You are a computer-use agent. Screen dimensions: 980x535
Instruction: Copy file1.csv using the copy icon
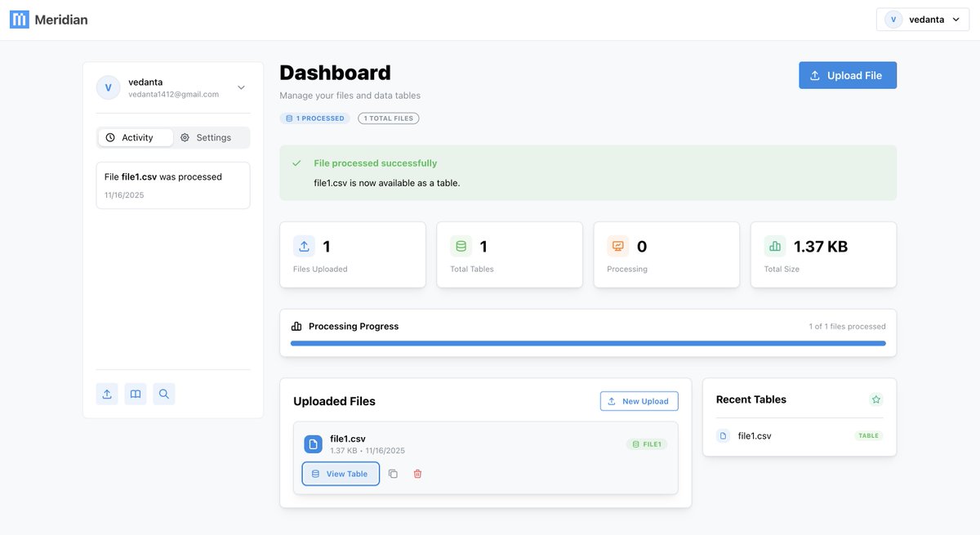tap(393, 474)
